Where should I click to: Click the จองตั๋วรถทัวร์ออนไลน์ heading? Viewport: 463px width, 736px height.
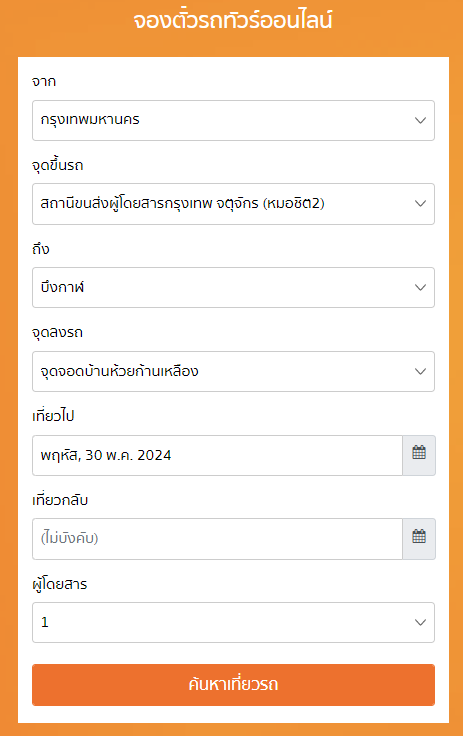233,21
